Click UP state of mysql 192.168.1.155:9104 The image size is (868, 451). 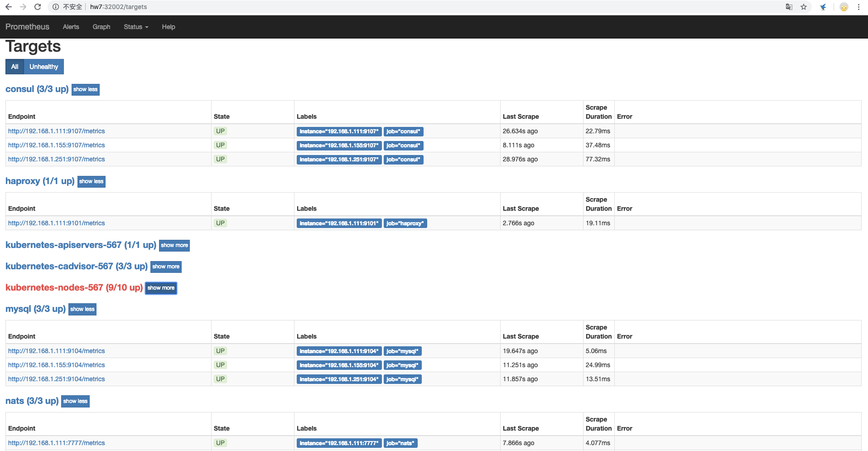[x=220, y=365]
